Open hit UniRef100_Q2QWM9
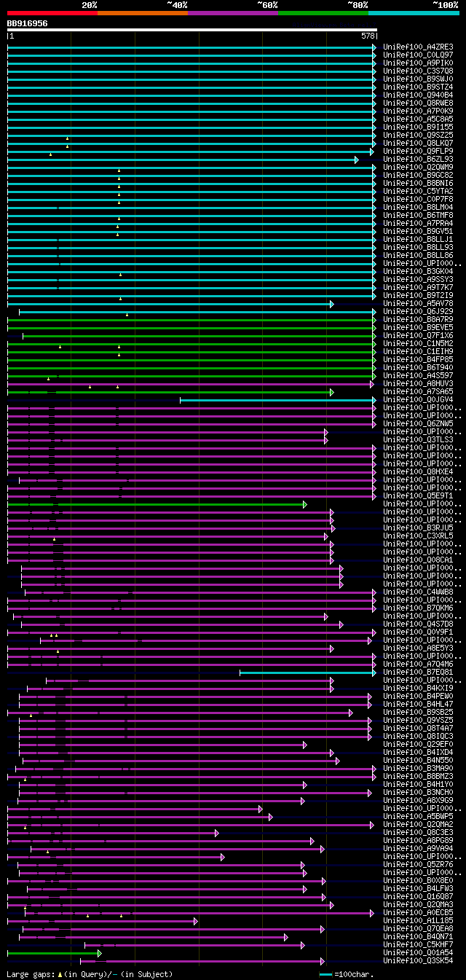Viewport: 466px width, 980px height. (418, 167)
